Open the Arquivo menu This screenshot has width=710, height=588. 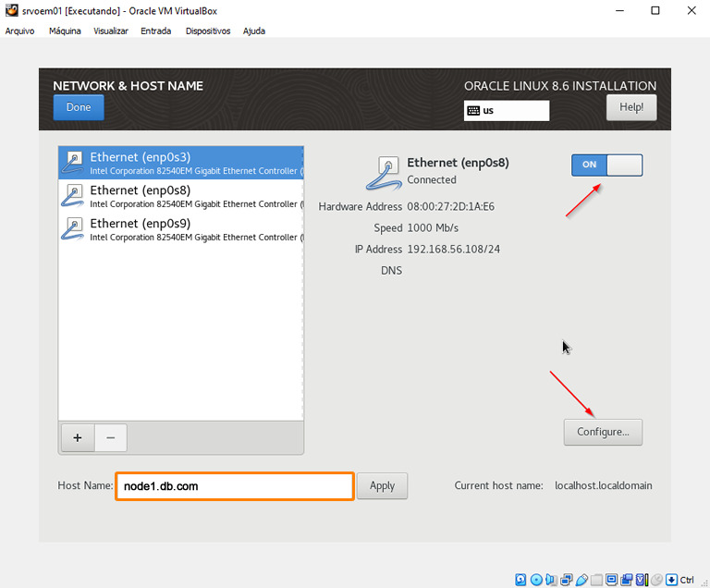pyautogui.click(x=19, y=31)
